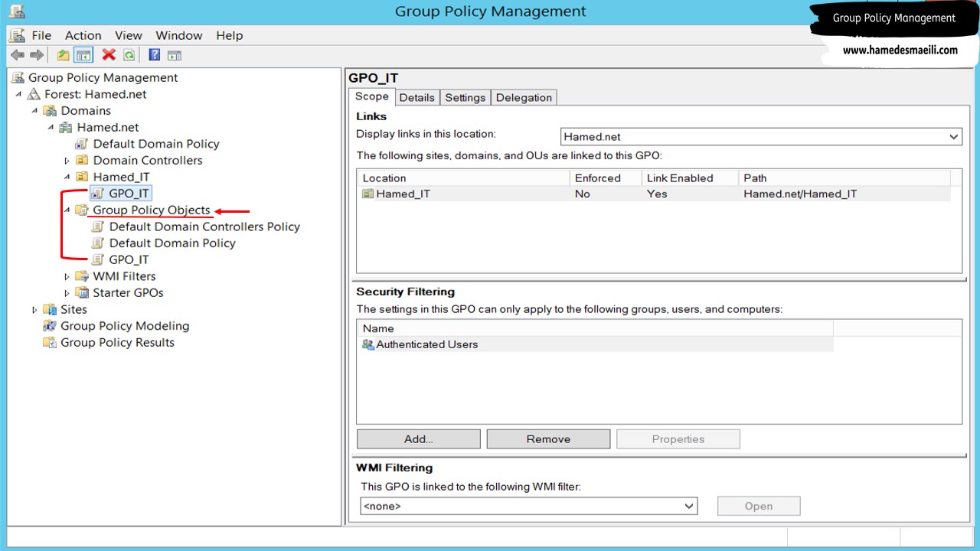Click the Forest: Hamed.net tree icon

click(x=34, y=94)
